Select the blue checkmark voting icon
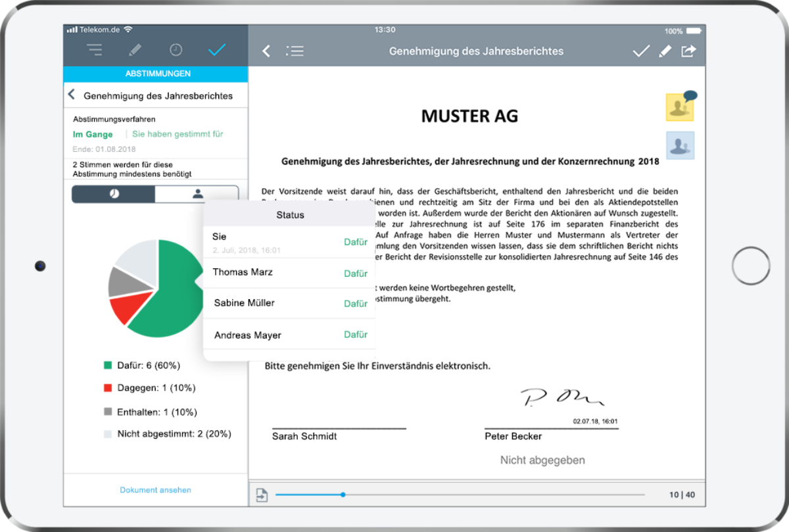Viewport: 789px width, 532px height. pos(216,50)
